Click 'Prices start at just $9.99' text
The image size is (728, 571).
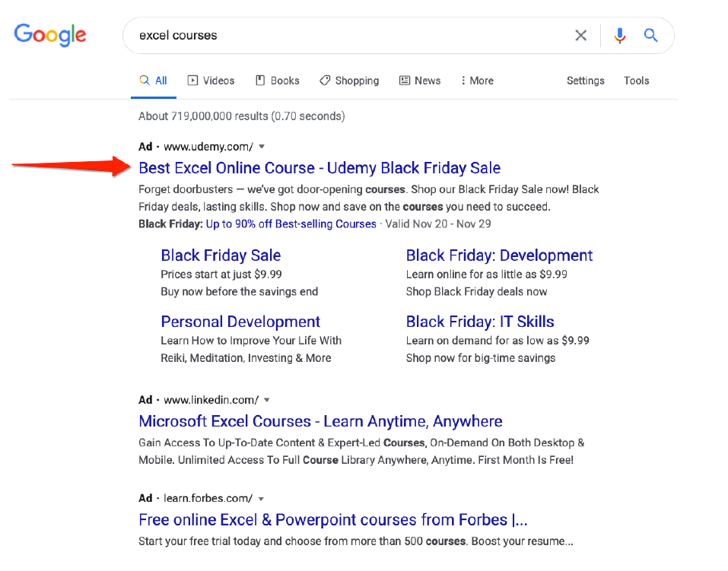click(221, 274)
